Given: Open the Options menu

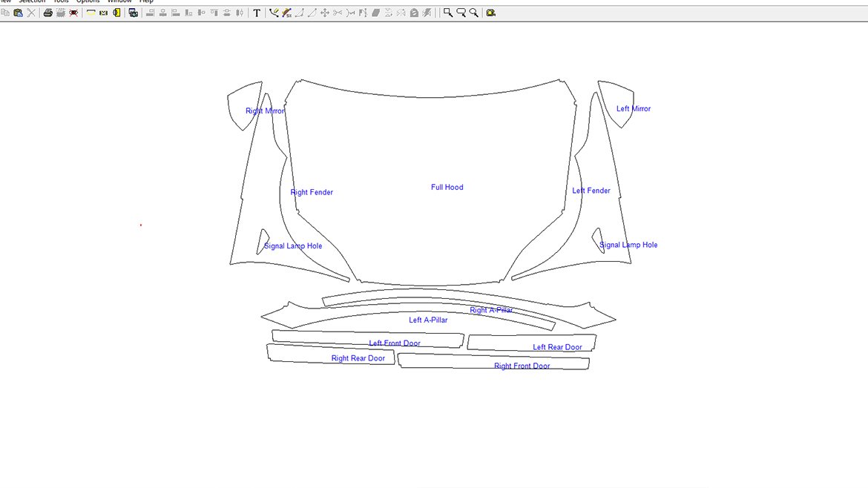Looking at the screenshot, I should click(x=88, y=1).
